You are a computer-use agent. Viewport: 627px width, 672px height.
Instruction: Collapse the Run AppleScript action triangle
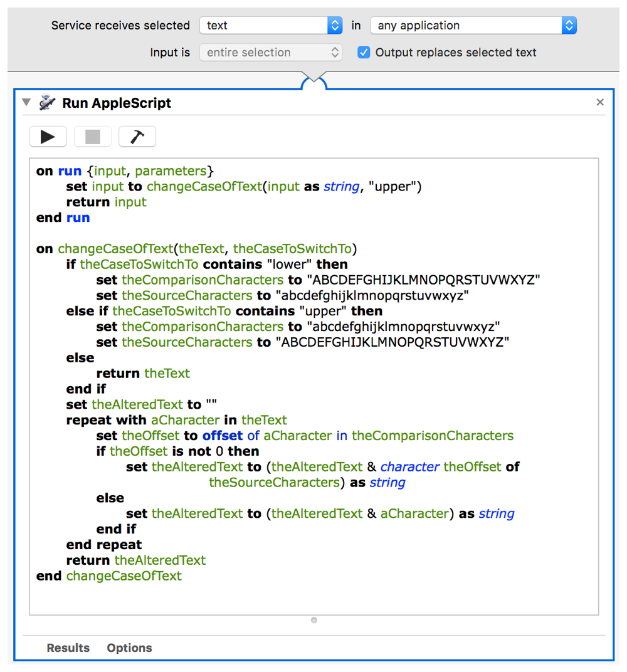pos(26,102)
